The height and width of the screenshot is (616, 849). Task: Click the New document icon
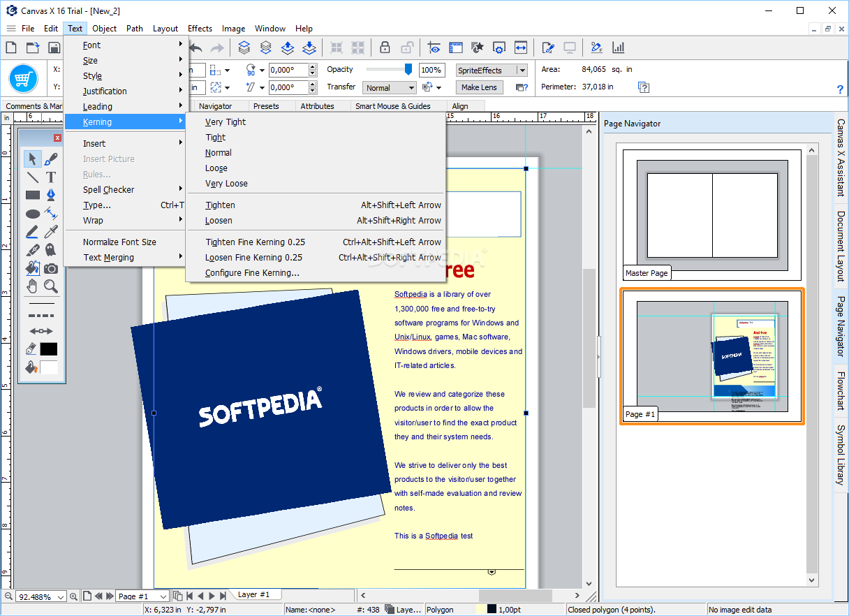(x=11, y=47)
